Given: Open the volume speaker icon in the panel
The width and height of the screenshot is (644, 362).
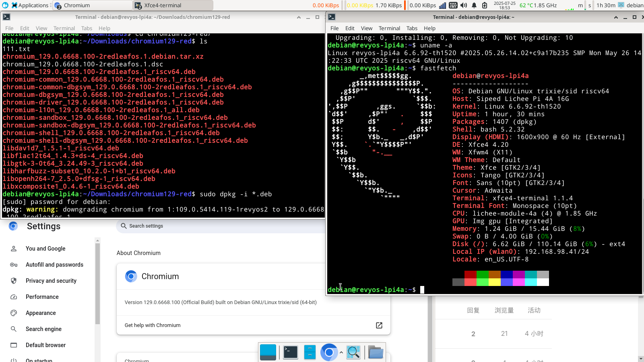Looking at the screenshot, I should click(464, 5).
